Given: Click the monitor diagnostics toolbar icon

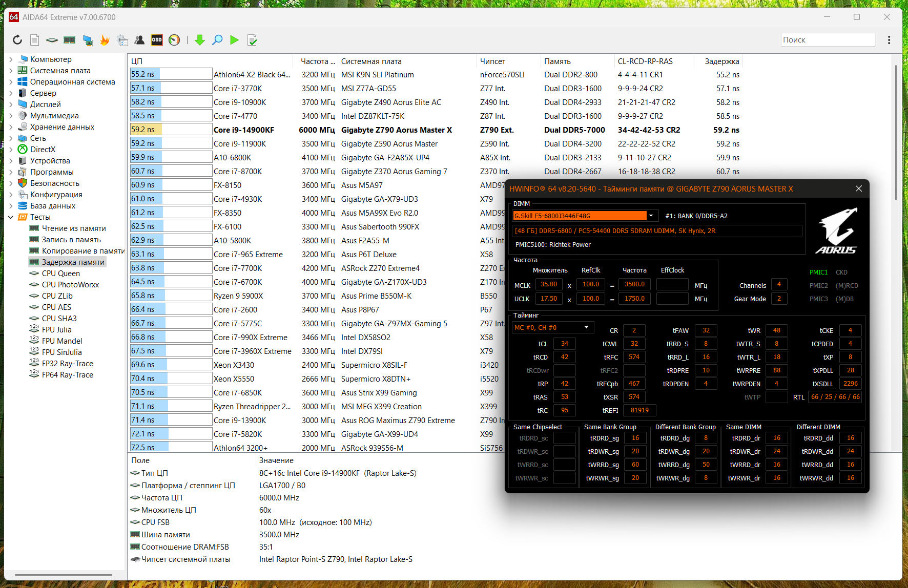Looking at the screenshot, I should coord(88,40).
